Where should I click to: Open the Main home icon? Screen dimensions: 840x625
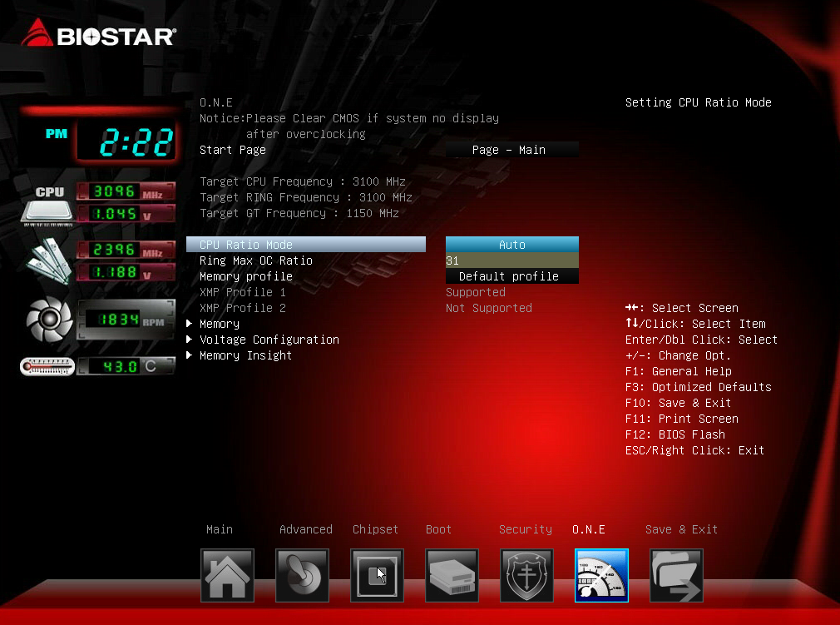(227, 575)
